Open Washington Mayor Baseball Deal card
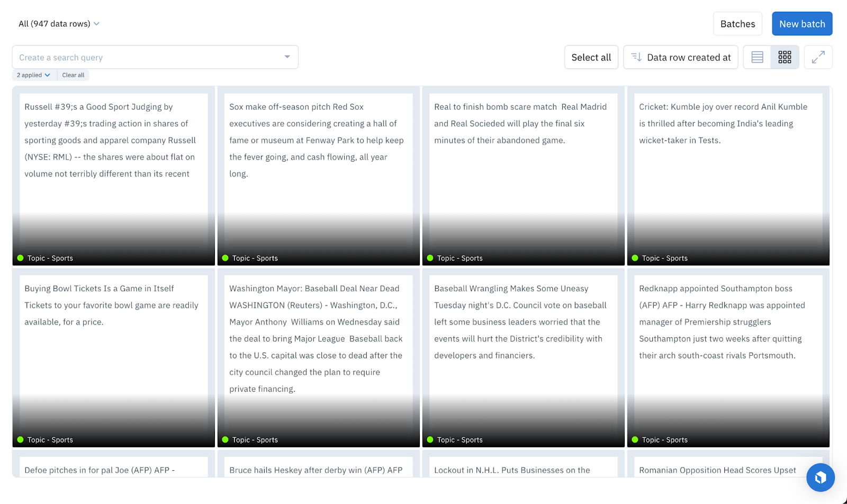Viewport: 847px width, 504px height. pyautogui.click(x=319, y=357)
